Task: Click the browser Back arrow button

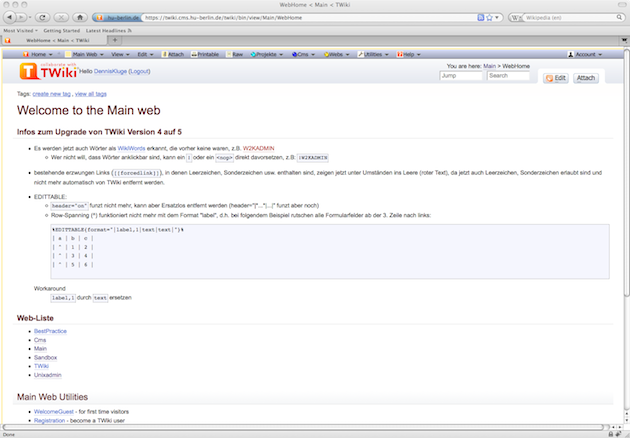Action: click(10, 17)
